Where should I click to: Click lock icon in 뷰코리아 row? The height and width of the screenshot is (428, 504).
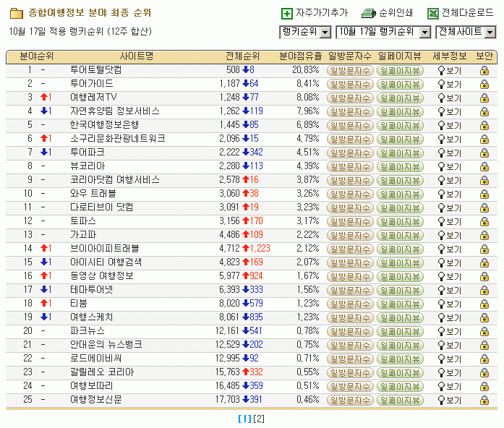tap(484, 167)
